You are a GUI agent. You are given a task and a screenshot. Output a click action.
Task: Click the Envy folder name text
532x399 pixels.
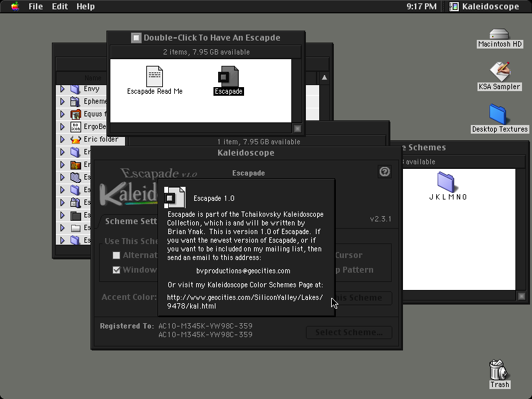coord(92,89)
